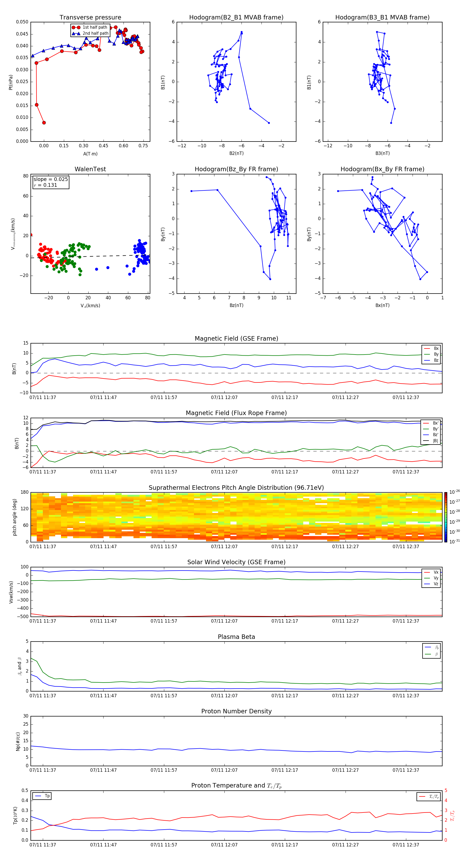Click the 'r = 0.131' annotation
The height and width of the screenshot is (868, 473).
tap(45, 185)
